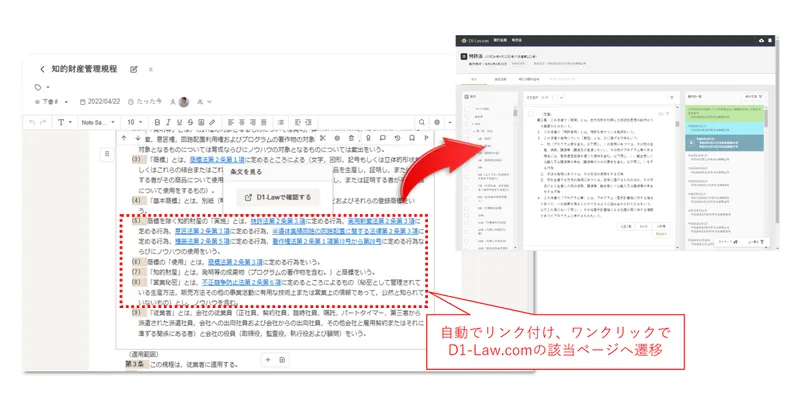
Task: Open the small dropdown arrow after gear
Action: 449,122
